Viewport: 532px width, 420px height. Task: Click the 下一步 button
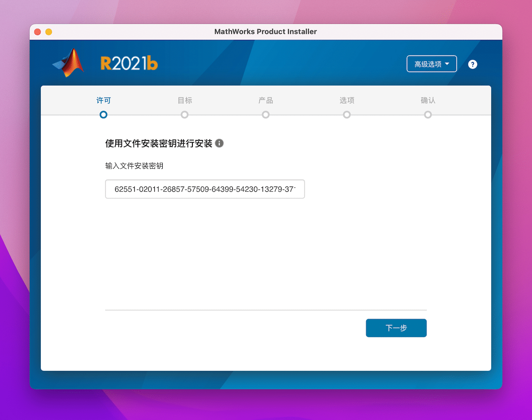[396, 328]
